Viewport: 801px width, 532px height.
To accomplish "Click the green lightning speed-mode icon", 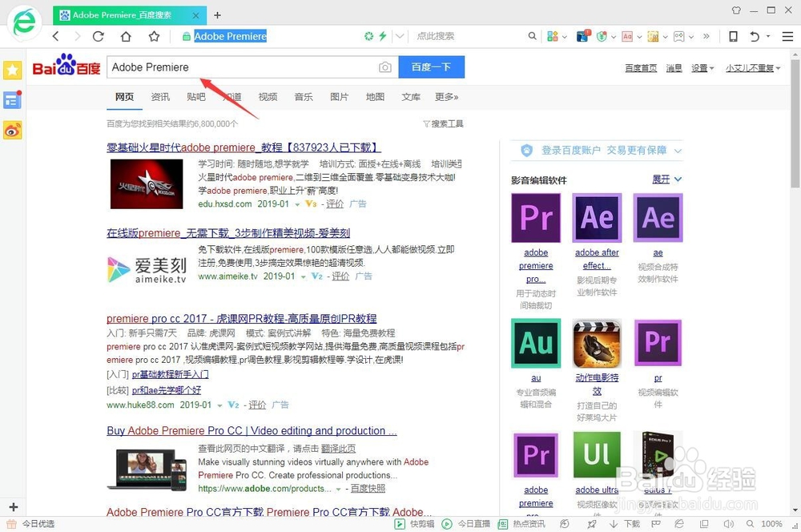I will [382, 36].
